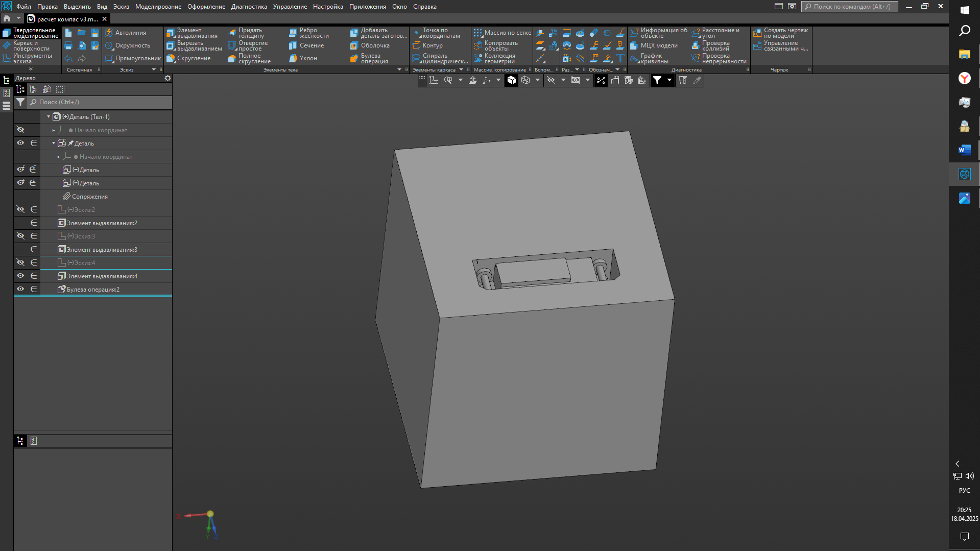This screenshot has width=980, height=551.
Task: Hide Элемент выдавливания:4 using eye icon
Action: coord(20,276)
